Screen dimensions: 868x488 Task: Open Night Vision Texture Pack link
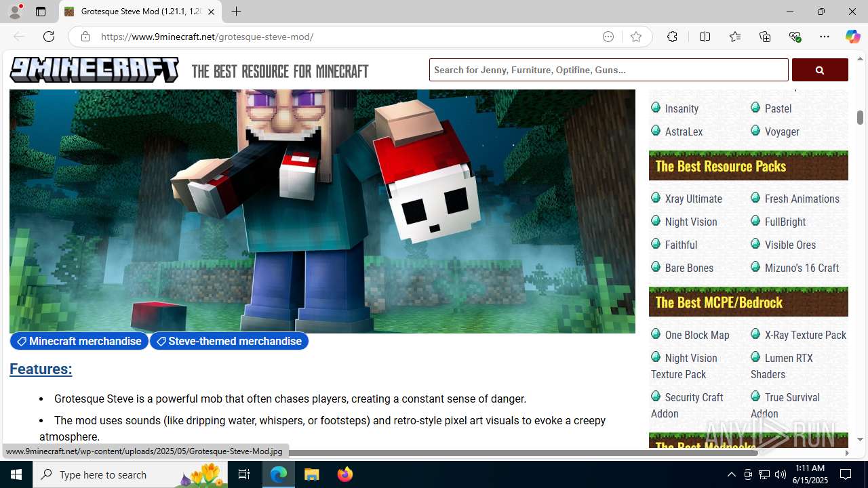(x=684, y=366)
